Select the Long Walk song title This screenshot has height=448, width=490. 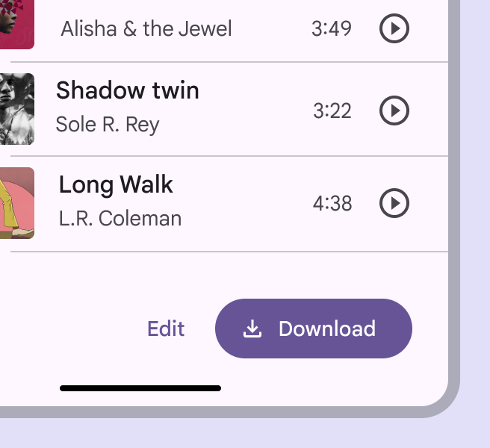(116, 184)
